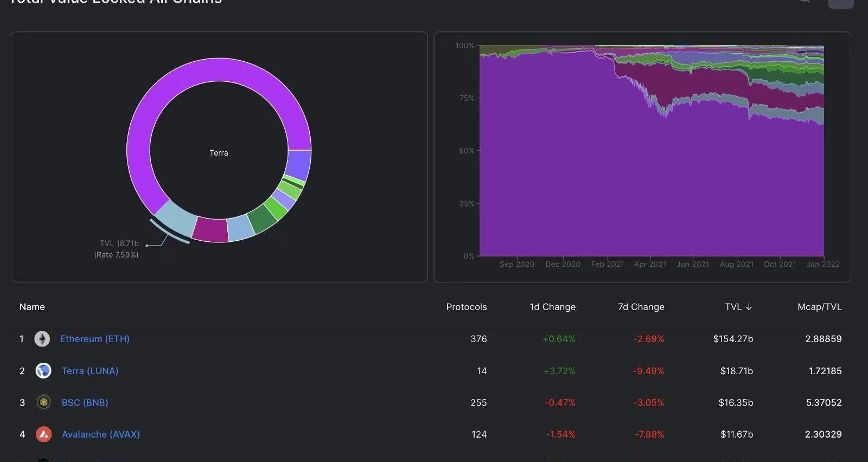Click the Ethereum logo icon in the table
The image size is (868, 462).
pyautogui.click(x=42, y=339)
